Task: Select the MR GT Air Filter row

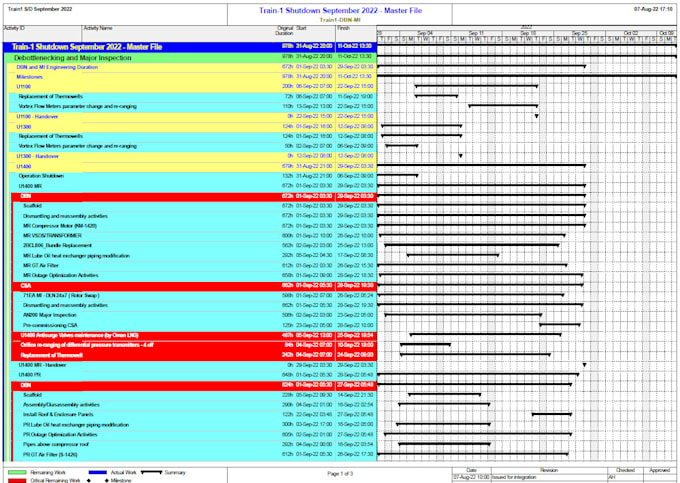Action: click(x=195, y=265)
